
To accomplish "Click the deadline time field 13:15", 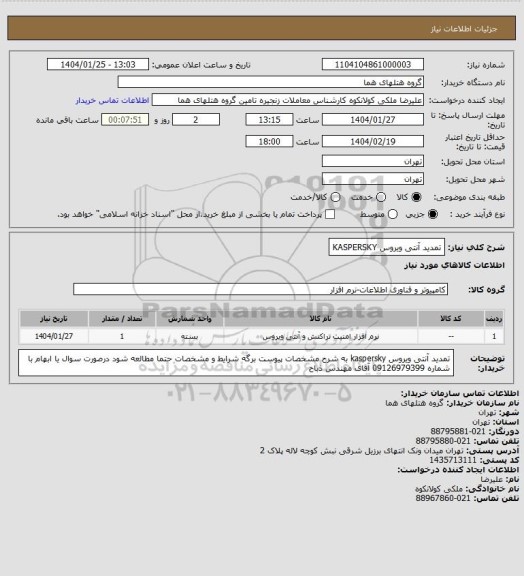I will [x=269, y=120].
